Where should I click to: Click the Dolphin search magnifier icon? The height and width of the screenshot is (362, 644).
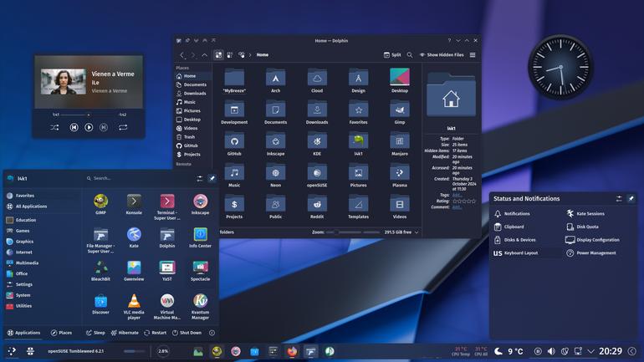pyautogui.click(x=410, y=54)
